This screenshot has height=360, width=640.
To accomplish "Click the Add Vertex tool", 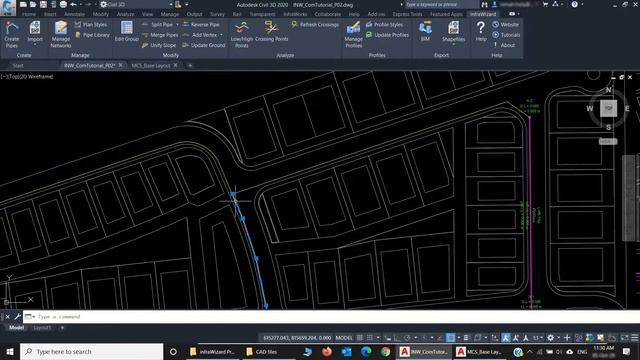I will point(200,35).
